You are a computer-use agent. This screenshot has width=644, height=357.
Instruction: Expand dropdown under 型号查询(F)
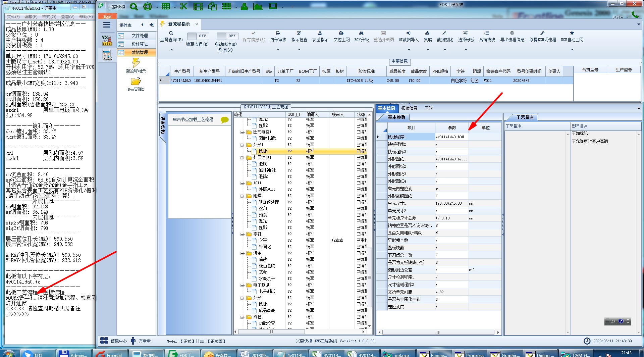tap(171, 50)
